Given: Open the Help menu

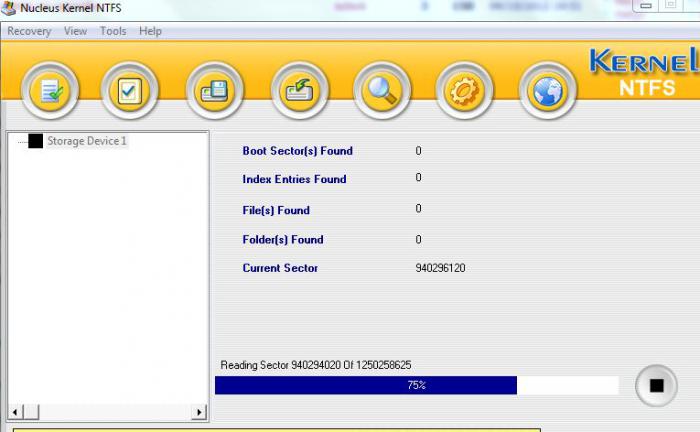Looking at the screenshot, I should (150, 31).
